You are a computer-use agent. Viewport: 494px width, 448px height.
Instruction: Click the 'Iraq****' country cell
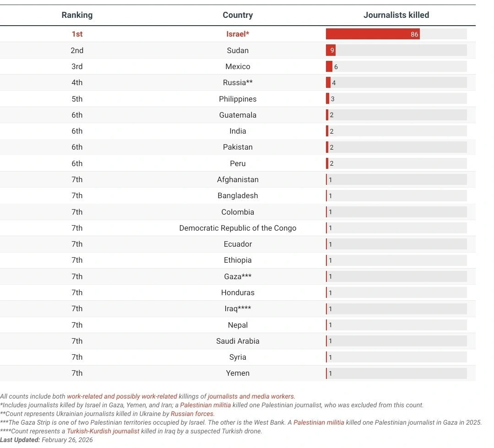coord(238,308)
